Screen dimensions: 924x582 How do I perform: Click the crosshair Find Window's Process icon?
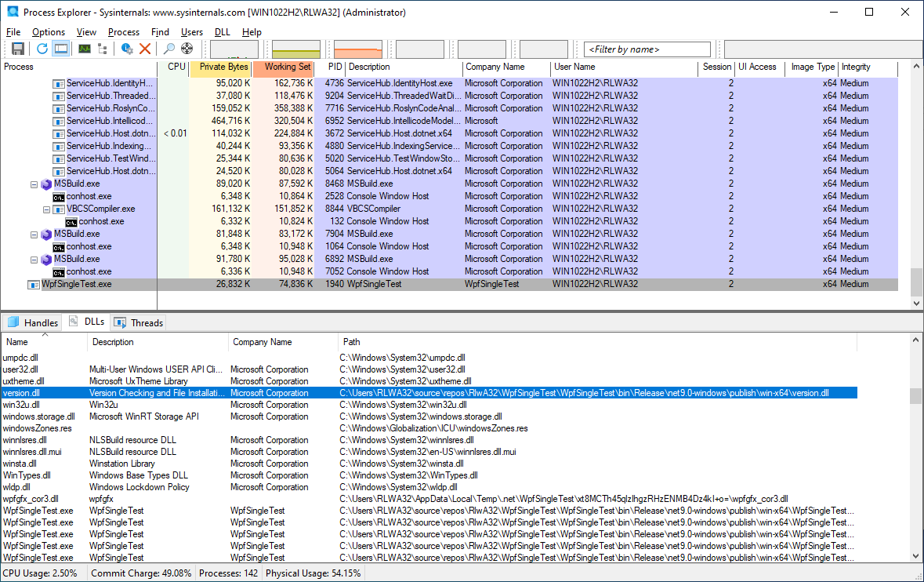[x=187, y=49]
